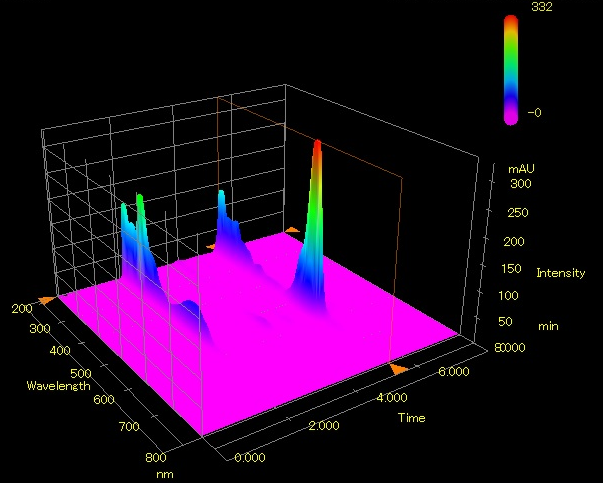The height and width of the screenshot is (483, 603).
Task: Select the Intensity axis label
Action: point(560,272)
